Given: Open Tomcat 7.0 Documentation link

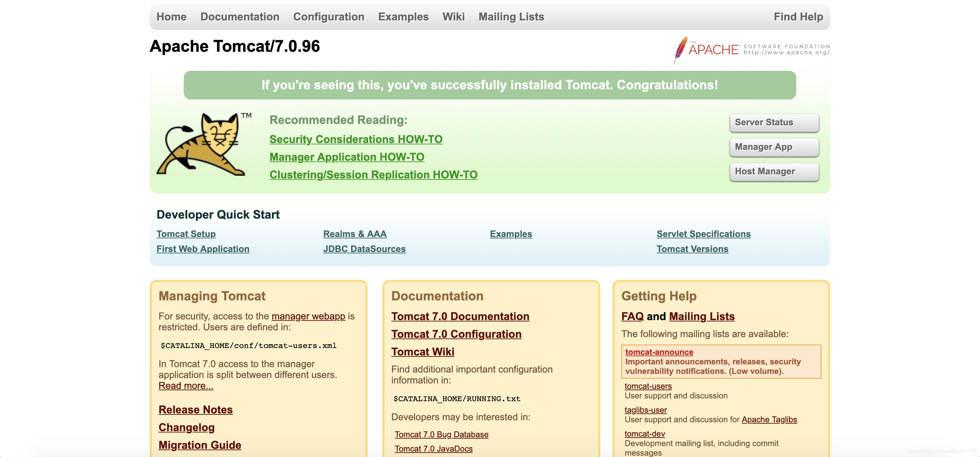Looking at the screenshot, I should tap(460, 316).
